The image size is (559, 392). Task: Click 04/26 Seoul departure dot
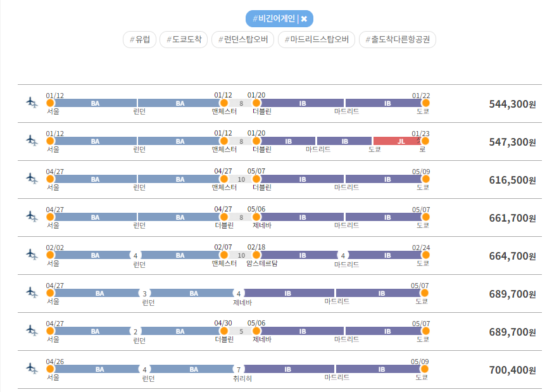click(x=50, y=369)
